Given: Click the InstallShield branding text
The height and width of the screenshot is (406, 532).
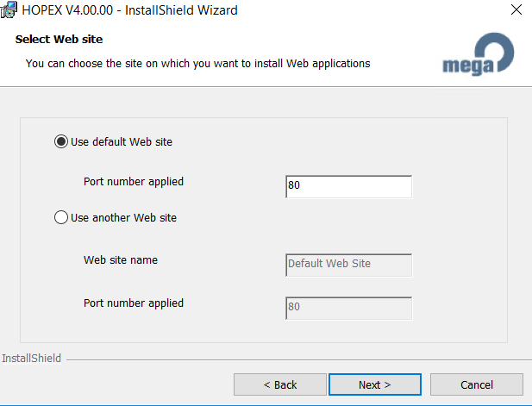Looking at the screenshot, I should 31,358.
